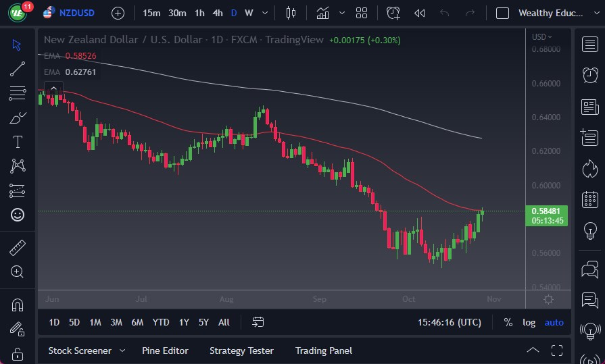Select the text annotation tool

pos(18,142)
